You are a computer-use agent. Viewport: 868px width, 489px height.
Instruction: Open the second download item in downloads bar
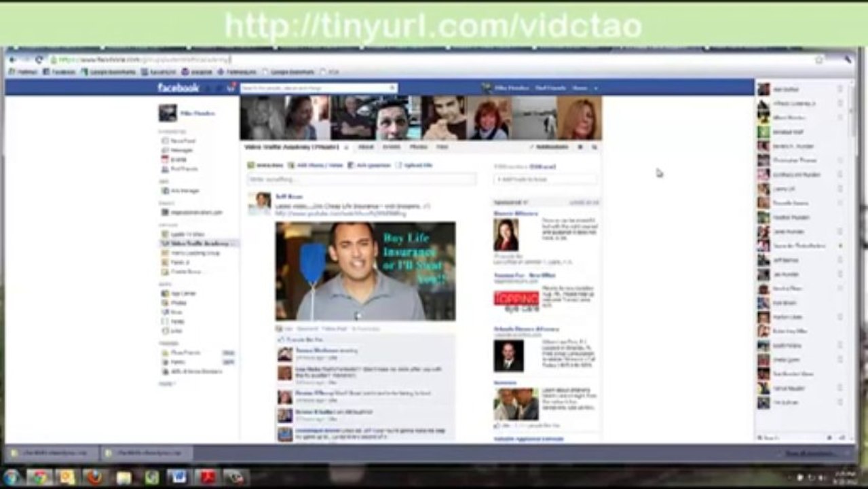pyautogui.click(x=145, y=452)
